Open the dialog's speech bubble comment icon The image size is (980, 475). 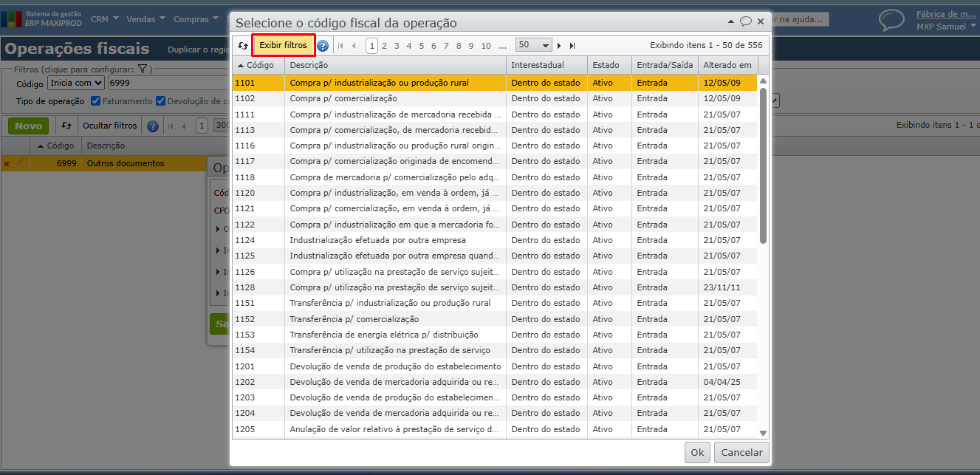[x=746, y=21]
